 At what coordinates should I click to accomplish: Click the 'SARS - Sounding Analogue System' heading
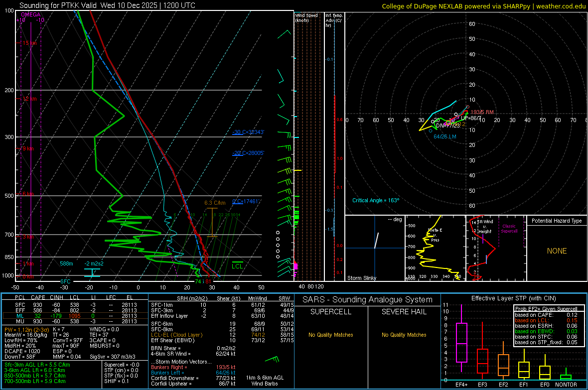click(x=367, y=300)
